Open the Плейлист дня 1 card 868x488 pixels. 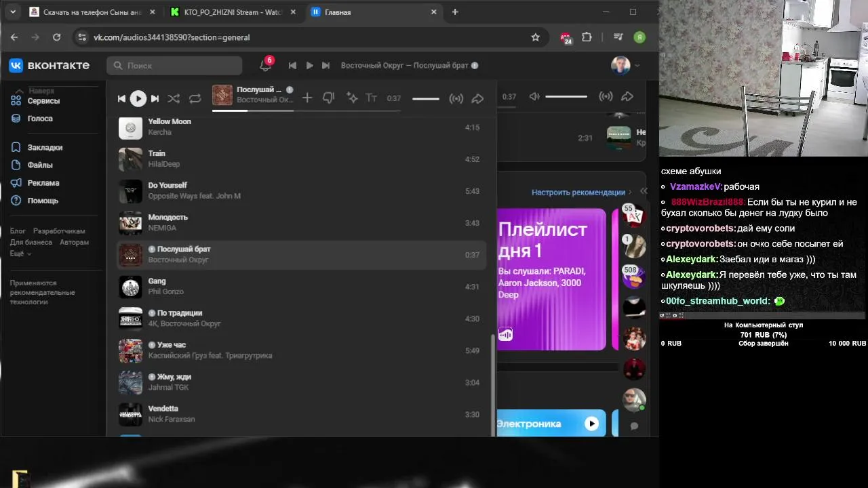point(551,279)
